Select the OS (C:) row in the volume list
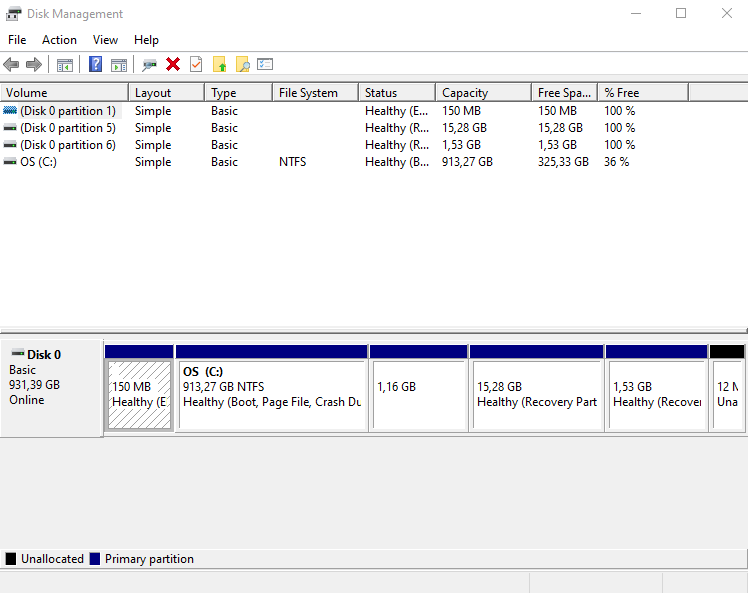 pos(38,162)
